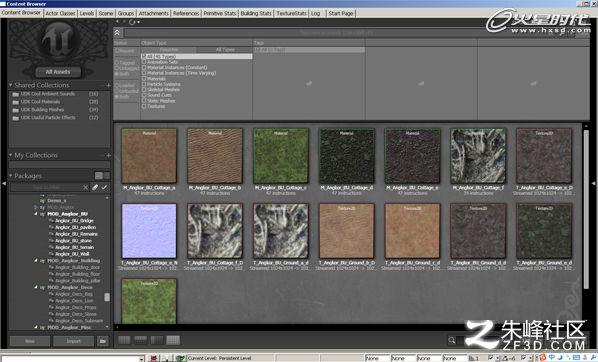Click the pencil icon beside the package filter
Image resolution: width=598 pixels, height=362 pixels.
pyautogui.click(x=95, y=187)
